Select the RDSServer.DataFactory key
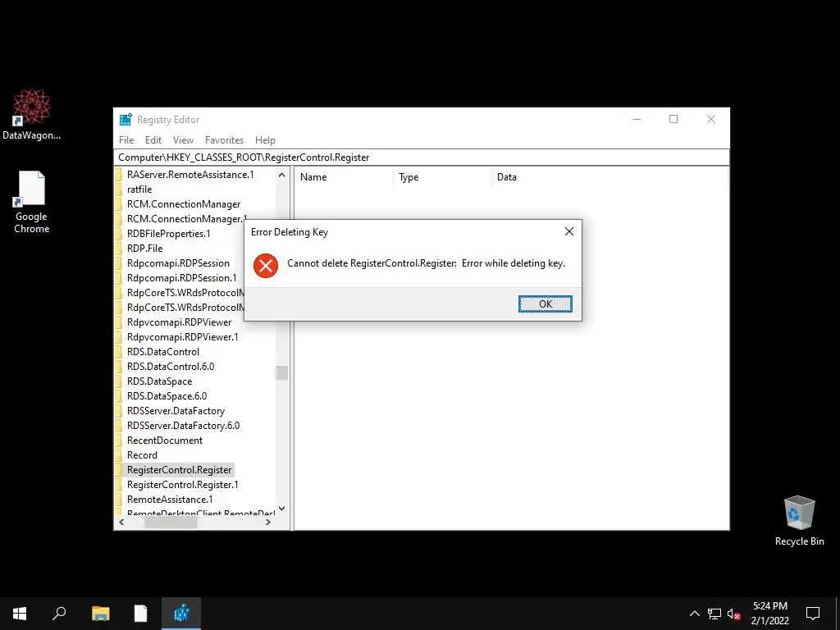840x630 pixels. pos(176,411)
